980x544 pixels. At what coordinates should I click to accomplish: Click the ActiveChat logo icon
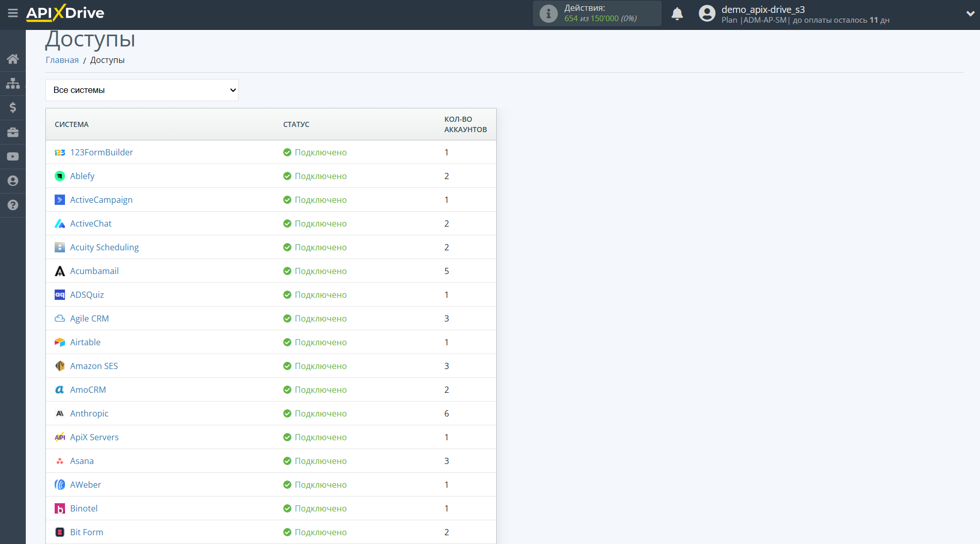coord(60,223)
